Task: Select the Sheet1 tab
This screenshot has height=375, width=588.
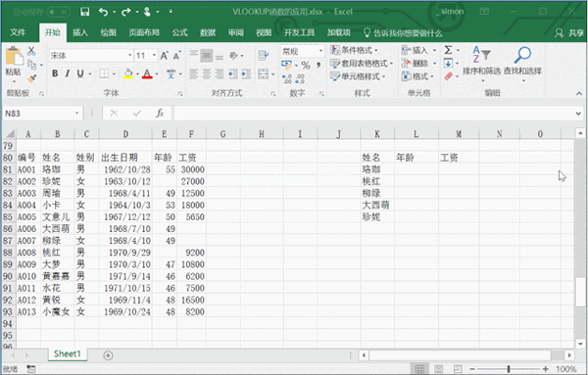Action: (68, 353)
